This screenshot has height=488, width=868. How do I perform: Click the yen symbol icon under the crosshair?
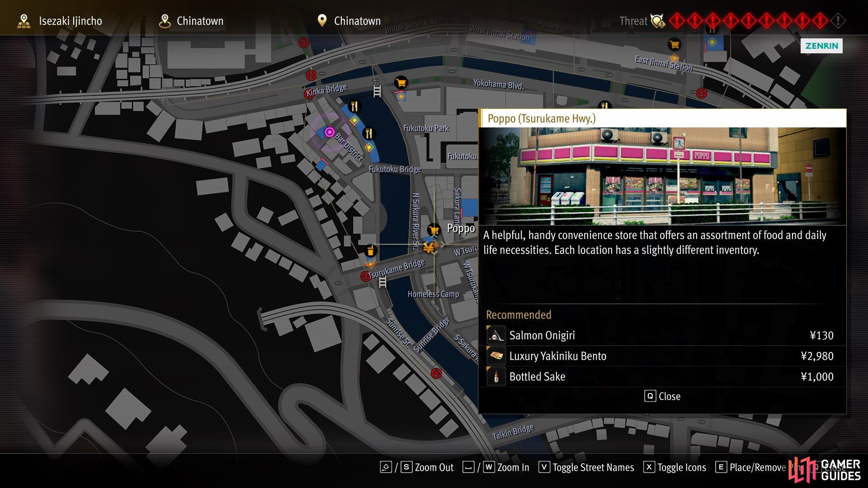tap(429, 247)
